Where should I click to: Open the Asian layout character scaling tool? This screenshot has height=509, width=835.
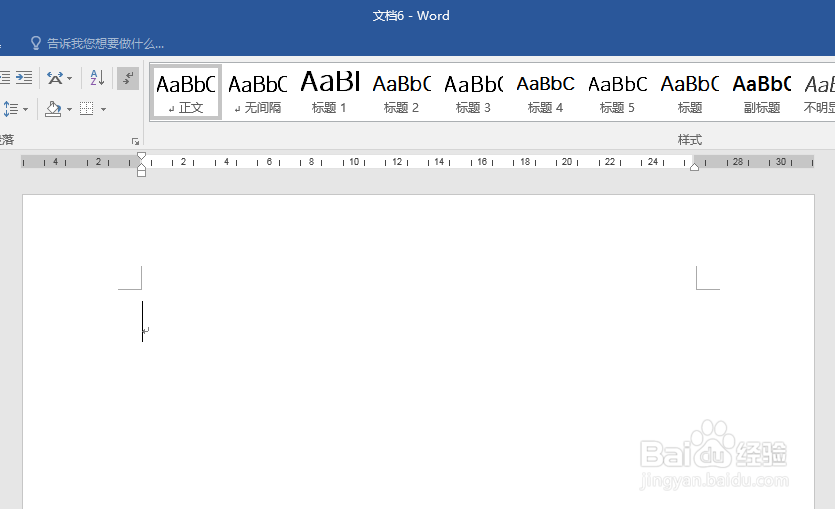(x=55, y=78)
